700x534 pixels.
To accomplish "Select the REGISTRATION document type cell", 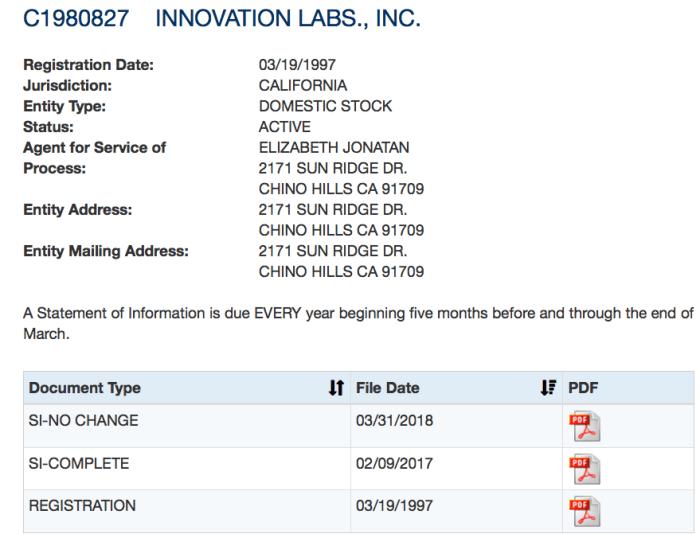I will click(82, 506).
